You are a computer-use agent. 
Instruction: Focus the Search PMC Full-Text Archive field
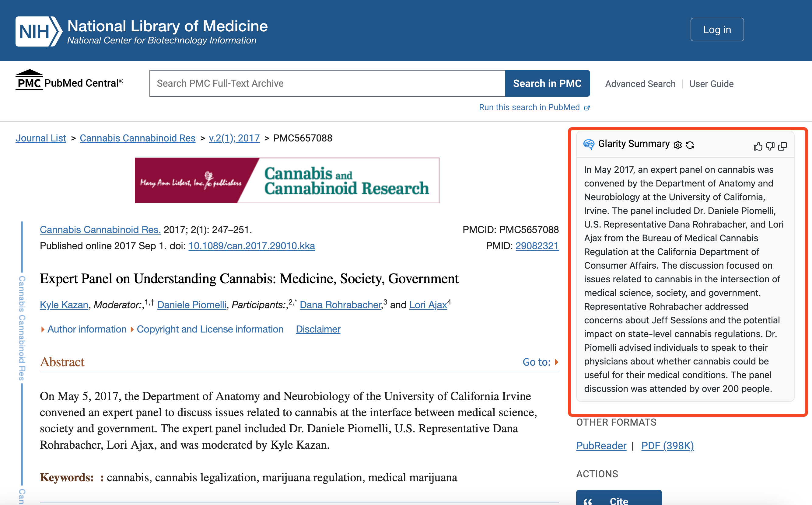pos(327,83)
